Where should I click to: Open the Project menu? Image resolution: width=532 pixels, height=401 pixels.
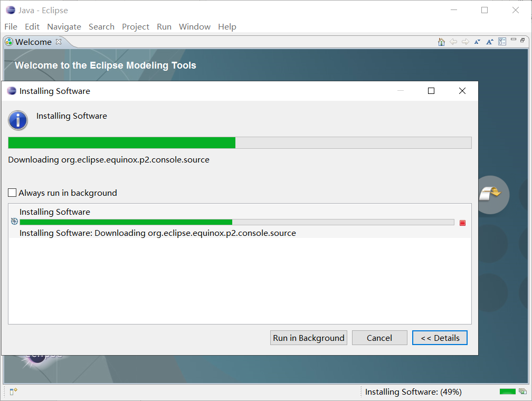tap(136, 26)
